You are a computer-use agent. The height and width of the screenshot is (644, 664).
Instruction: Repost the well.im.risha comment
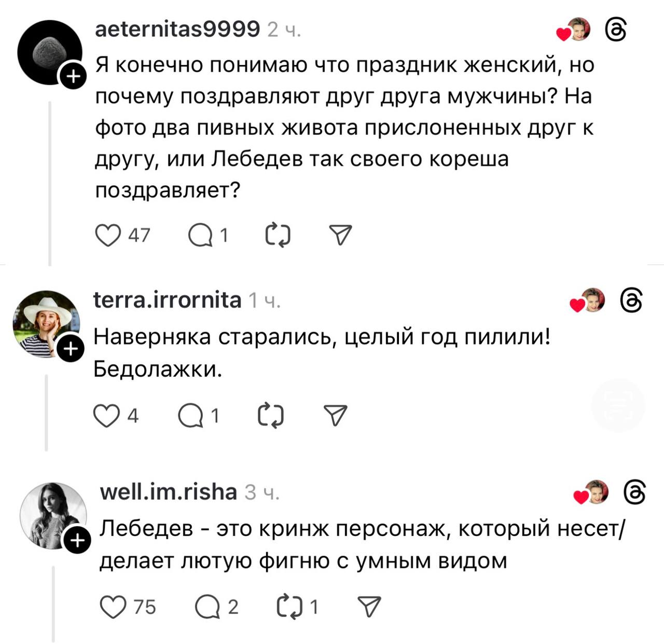point(289,607)
